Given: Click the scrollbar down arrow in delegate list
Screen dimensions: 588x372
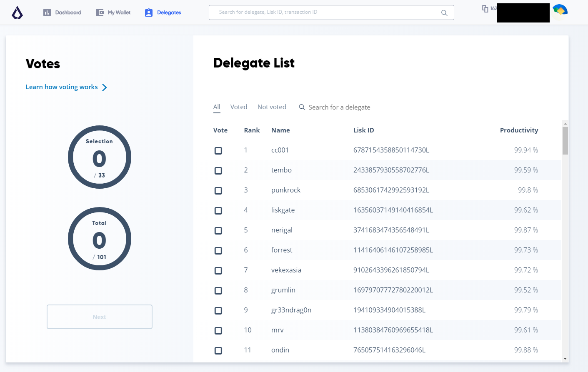Looking at the screenshot, I should [565, 358].
